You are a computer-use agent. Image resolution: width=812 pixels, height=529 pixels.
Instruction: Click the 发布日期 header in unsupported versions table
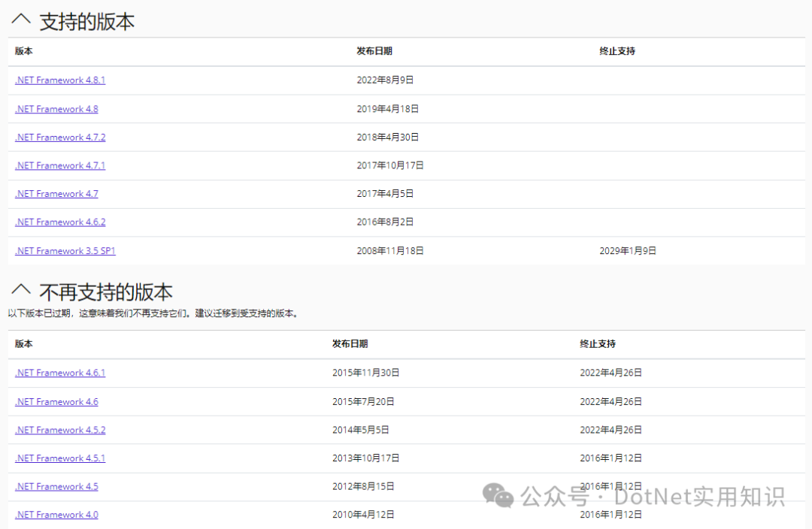pyautogui.click(x=350, y=344)
